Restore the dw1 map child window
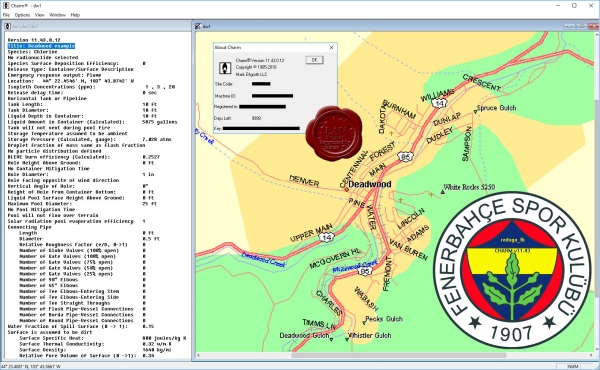This screenshot has width=600, height=370. tap(582, 26)
